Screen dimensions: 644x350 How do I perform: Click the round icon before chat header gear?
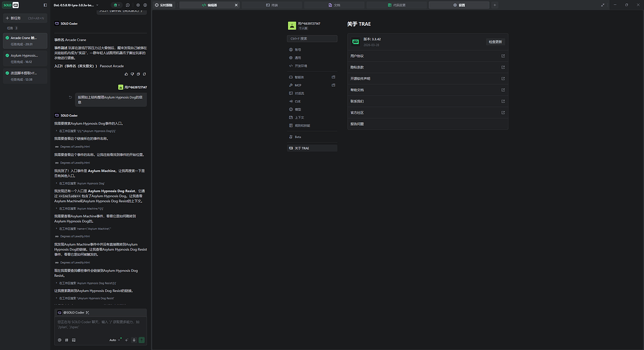128,5
